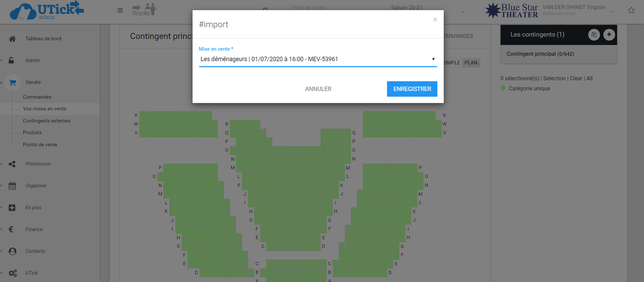Click the Tableau de bord home icon
This screenshot has height=282, width=644.
click(12, 39)
